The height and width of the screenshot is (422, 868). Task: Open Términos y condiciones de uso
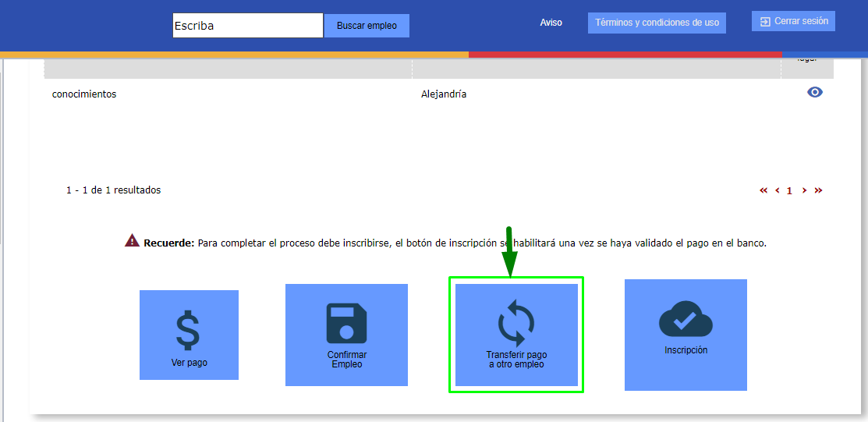[x=657, y=23]
